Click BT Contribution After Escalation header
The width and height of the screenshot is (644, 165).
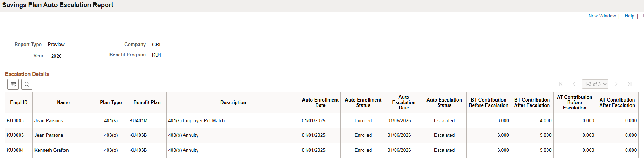(532, 103)
